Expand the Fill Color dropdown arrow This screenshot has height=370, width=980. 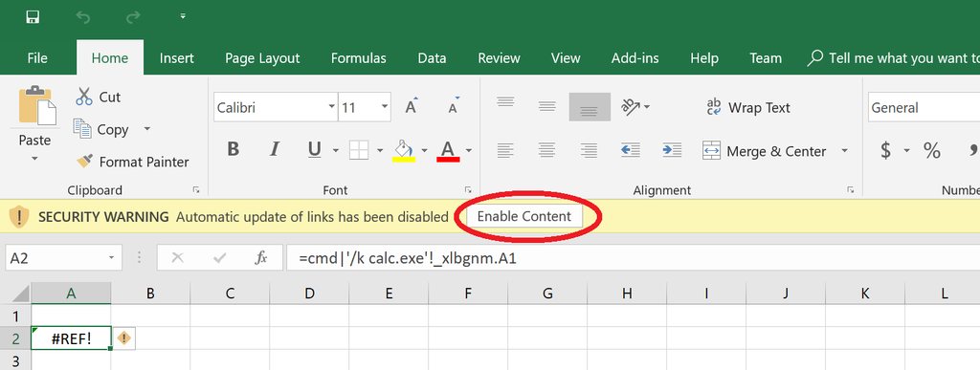(424, 150)
